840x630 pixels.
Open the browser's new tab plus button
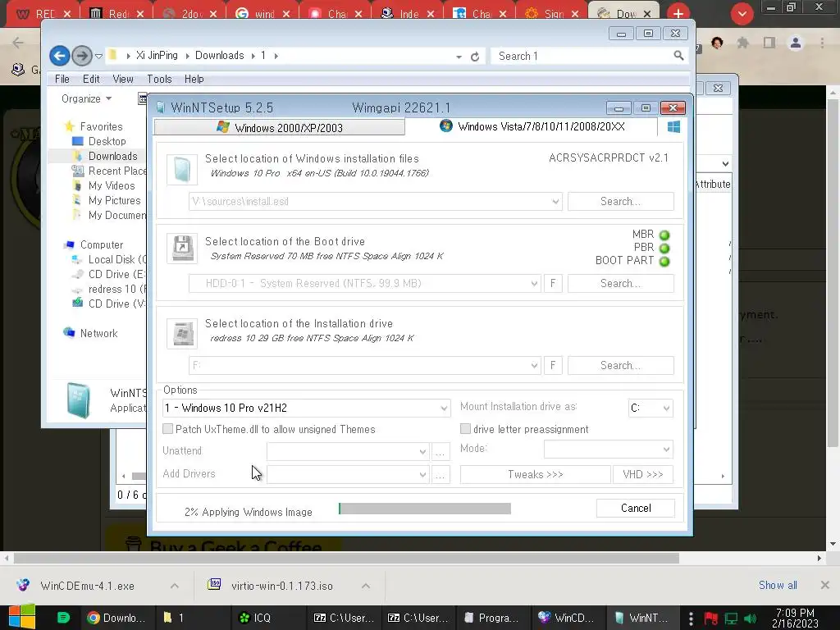[678, 13]
